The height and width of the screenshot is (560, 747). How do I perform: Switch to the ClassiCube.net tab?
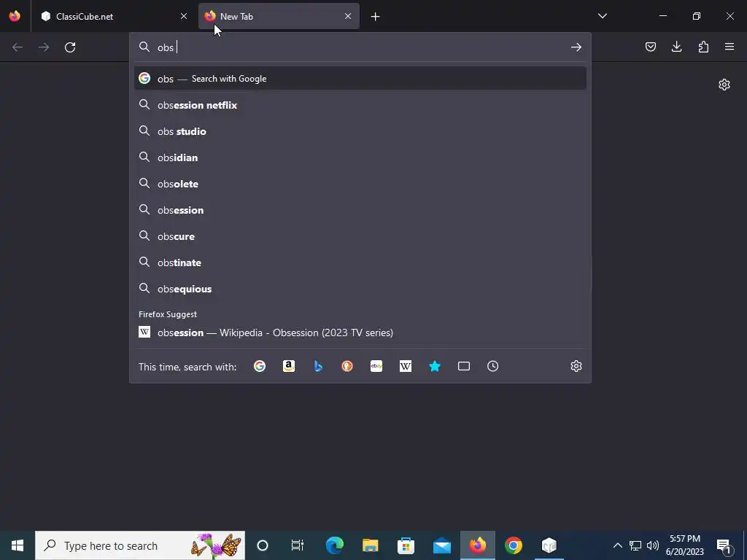pos(115,16)
